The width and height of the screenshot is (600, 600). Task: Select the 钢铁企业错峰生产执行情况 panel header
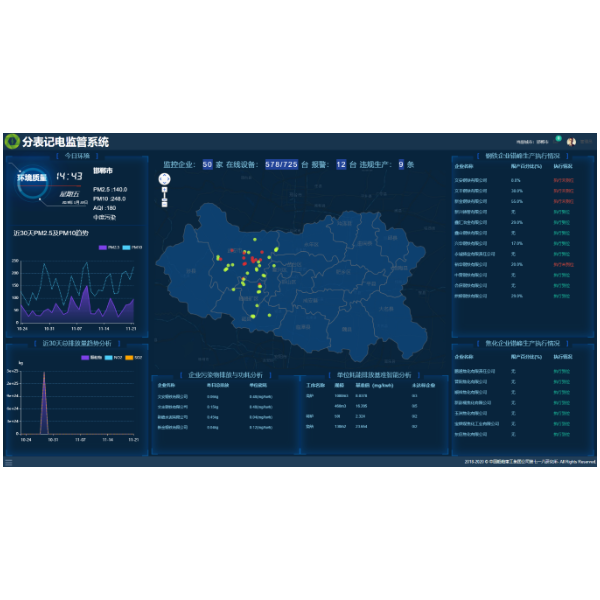pos(521,156)
